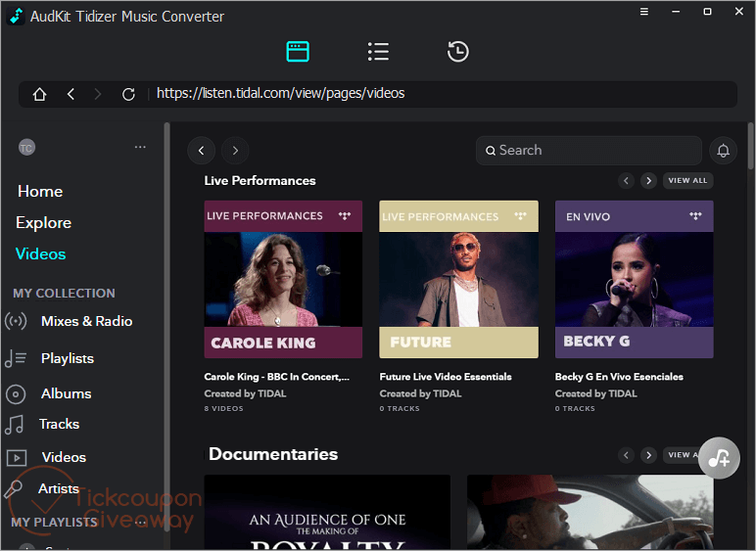The height and width of the screenshot is (551, 756).
Task: Click the Playlists note icon
Action: point(16,358)
